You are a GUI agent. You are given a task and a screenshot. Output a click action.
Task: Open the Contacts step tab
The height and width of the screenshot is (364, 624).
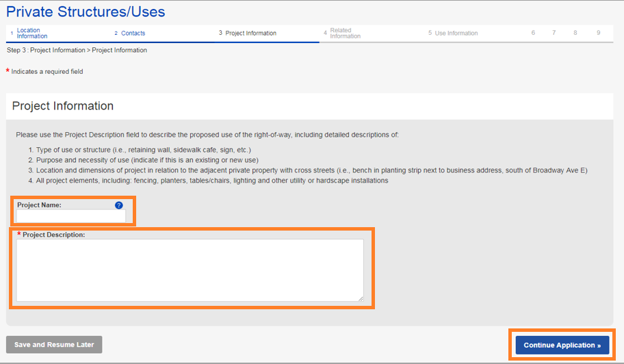[x=133, y=34]
